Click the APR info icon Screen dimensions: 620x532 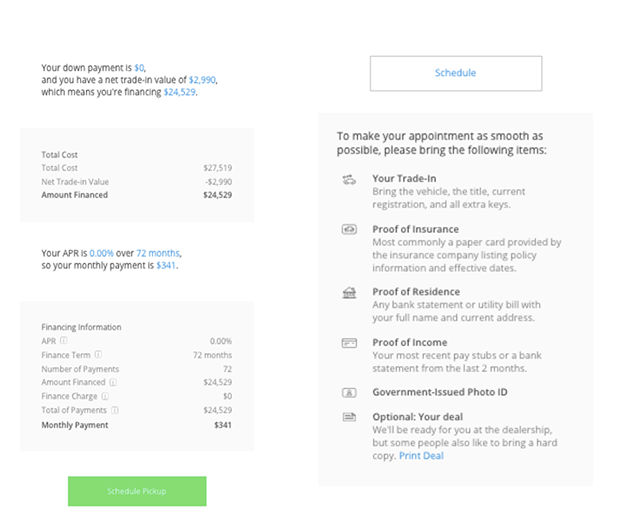63,341
